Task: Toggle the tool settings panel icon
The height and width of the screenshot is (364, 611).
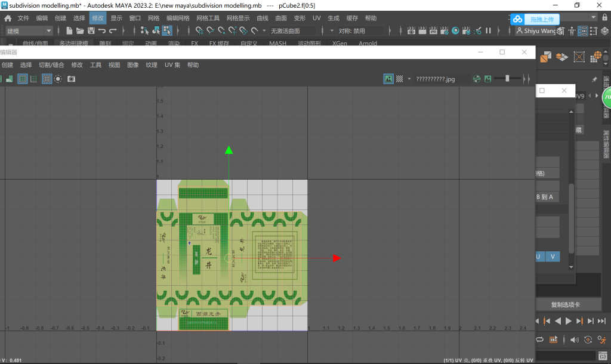Action: (x=594, y=31)
